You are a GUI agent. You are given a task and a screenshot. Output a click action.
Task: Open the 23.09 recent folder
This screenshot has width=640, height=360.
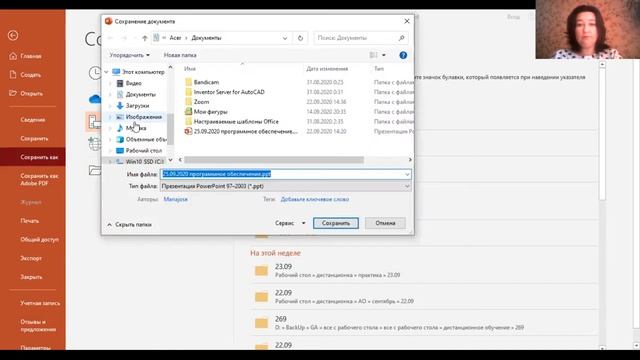424,271
